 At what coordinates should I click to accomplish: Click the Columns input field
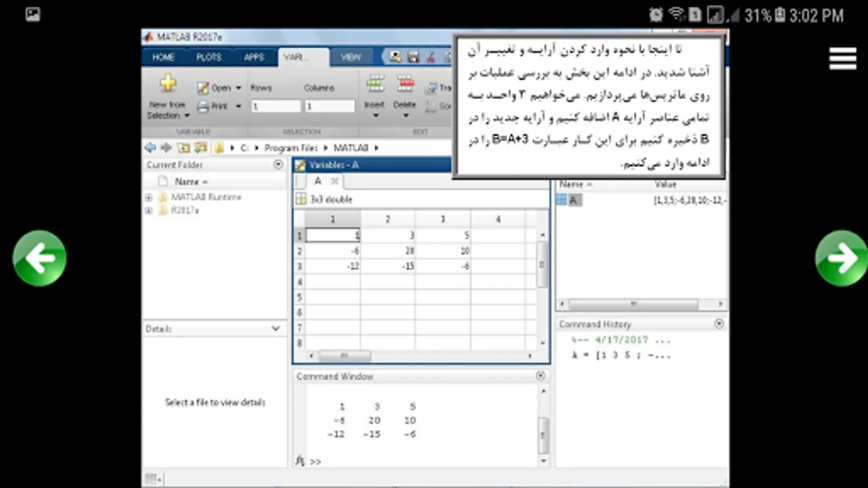(330, 106)
